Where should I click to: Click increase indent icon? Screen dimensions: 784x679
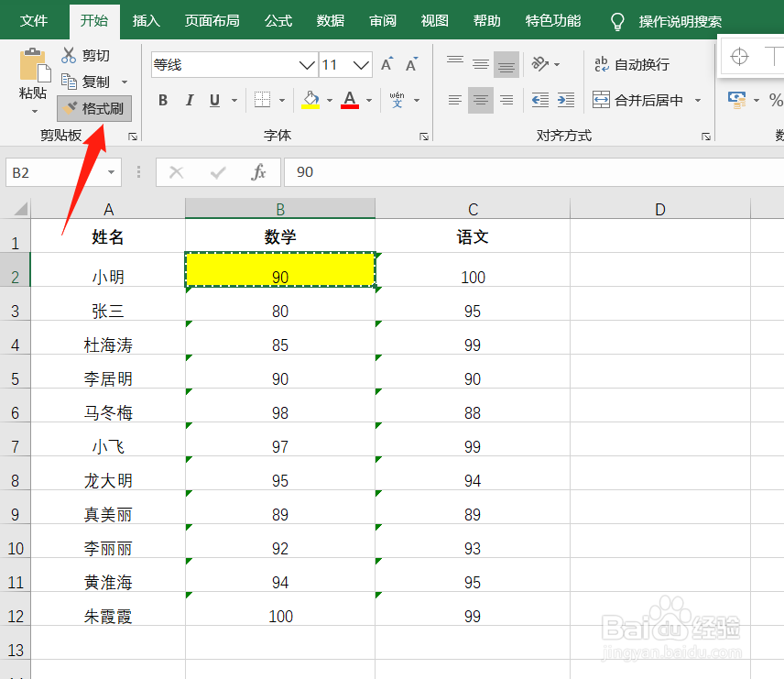(x=565, y=100)
